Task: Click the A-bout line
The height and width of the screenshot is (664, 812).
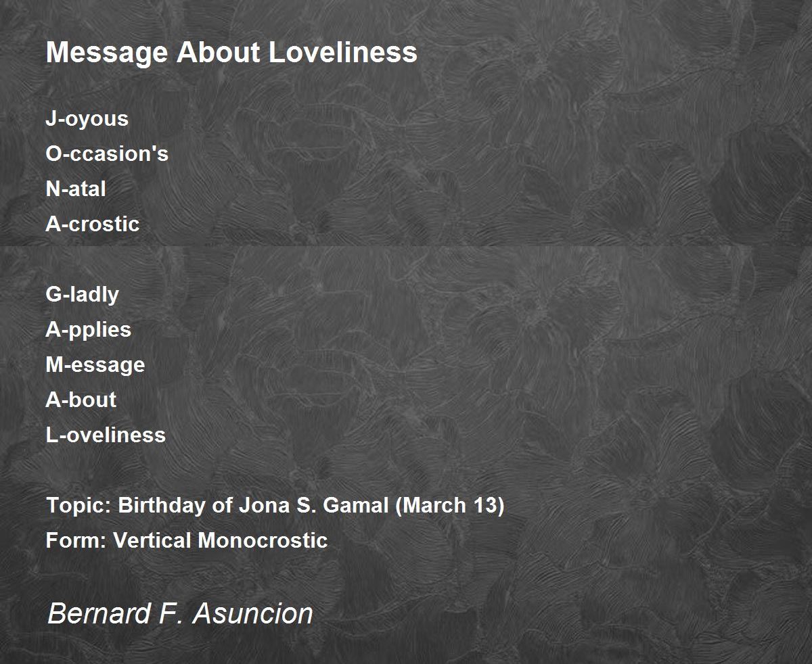Action: click(81, 400)
